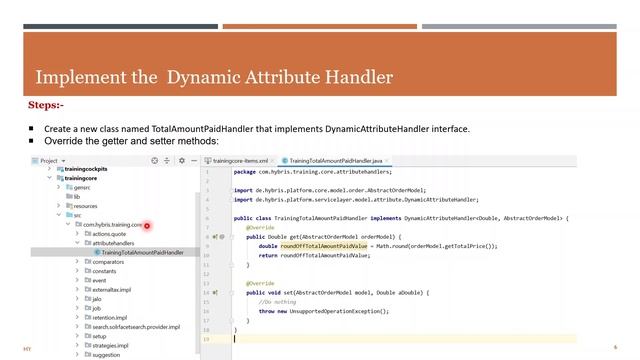Expand the strategies.impl package
The image size is (640, 360).
[77, 345]
